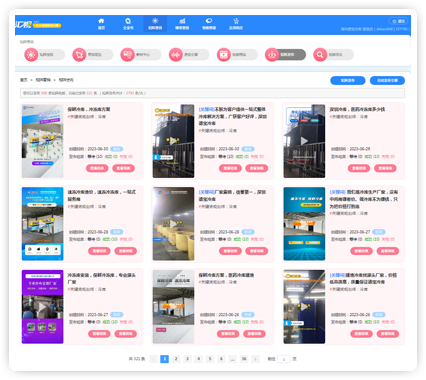Select the highlighted dark gray upload pill tab
Image resolution: width=426 pixels, height=380 pixels.
click(x=285, y=55)
